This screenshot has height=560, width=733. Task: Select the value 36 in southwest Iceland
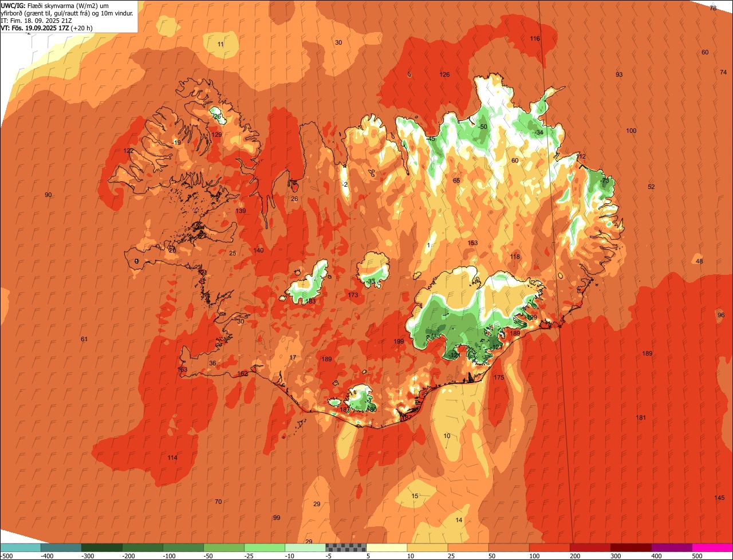[x=212, y=364]
